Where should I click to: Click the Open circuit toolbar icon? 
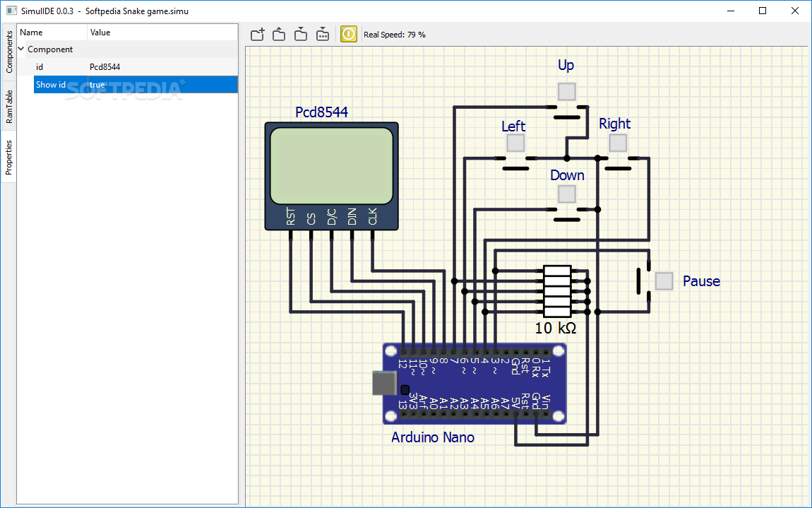click(279, 34)
